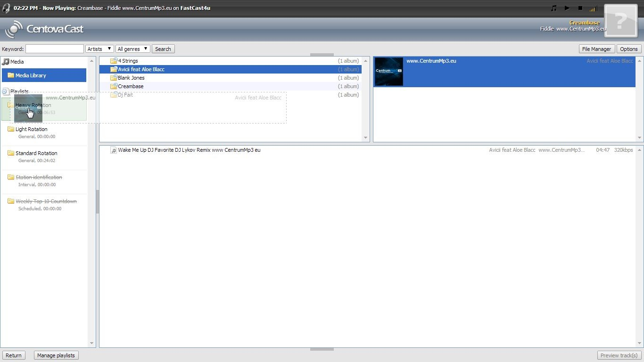Click the Dj Fait folder icon
Viewport: 644px width, 362px height.
tap(114, 95)
